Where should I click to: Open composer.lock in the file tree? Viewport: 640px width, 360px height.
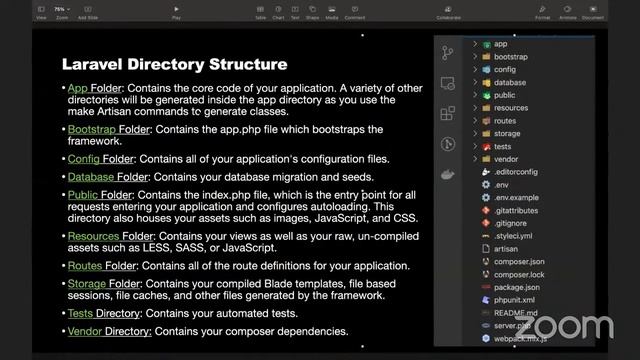519,275
